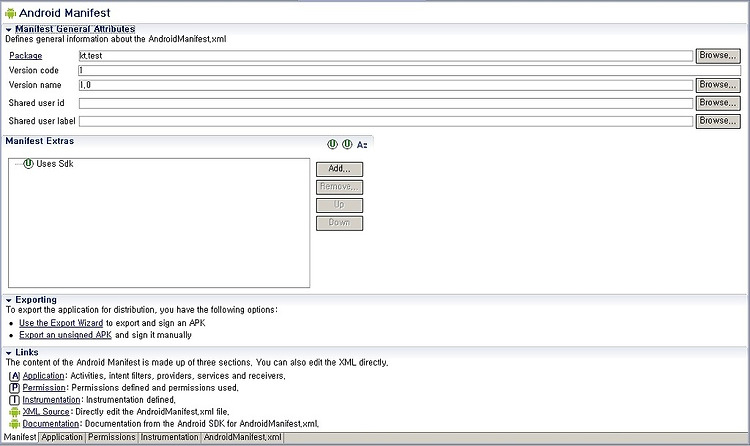
Task: Click the Add... button
Action: coord(340,169)
